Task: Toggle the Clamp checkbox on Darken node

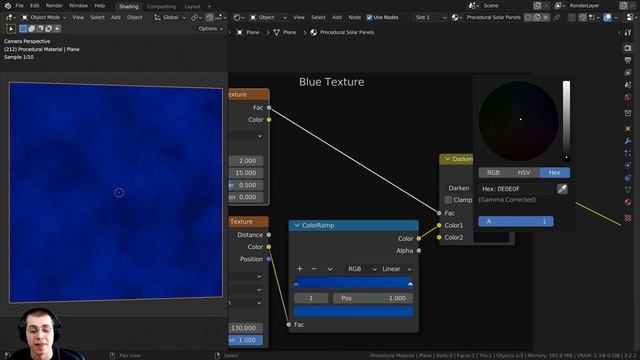Action: [x=448, y=200]
